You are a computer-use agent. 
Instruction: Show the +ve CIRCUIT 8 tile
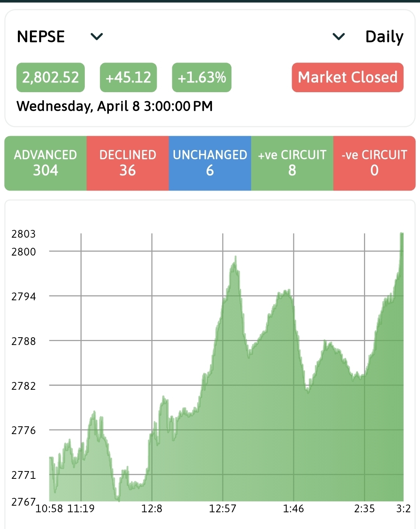292,163
